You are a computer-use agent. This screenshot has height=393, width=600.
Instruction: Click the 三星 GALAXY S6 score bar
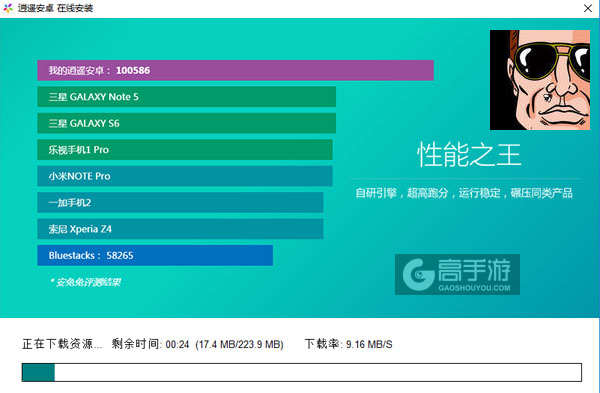coord(186,123)
